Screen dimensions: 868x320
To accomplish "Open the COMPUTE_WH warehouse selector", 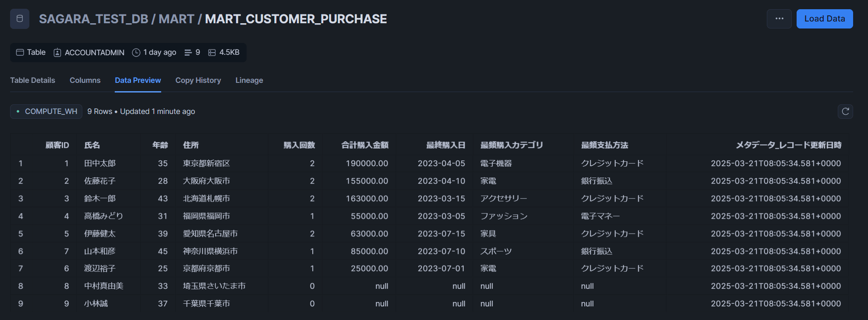I will (46, 111).
